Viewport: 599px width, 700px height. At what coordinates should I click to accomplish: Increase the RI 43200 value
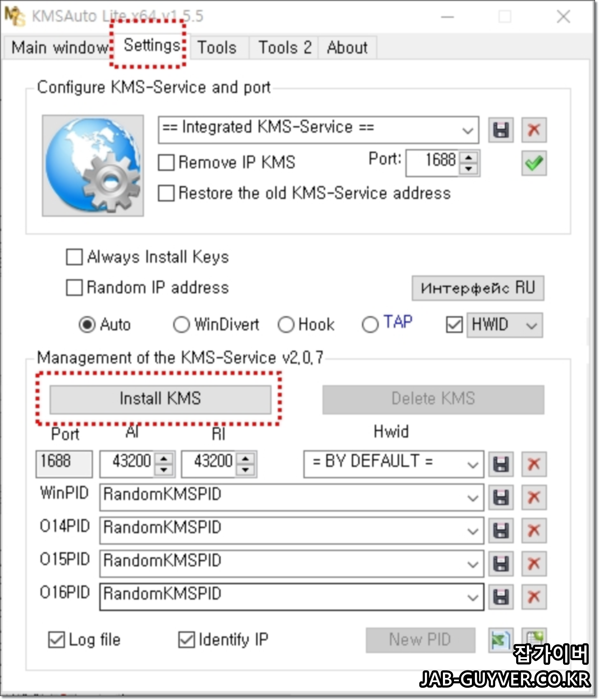(x=246, y=459)
